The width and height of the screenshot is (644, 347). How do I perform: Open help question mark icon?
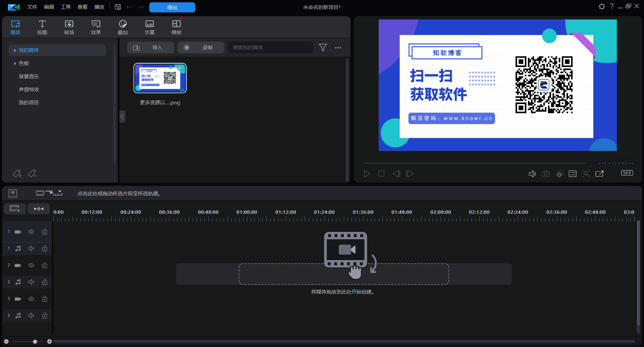pos(612,6)
